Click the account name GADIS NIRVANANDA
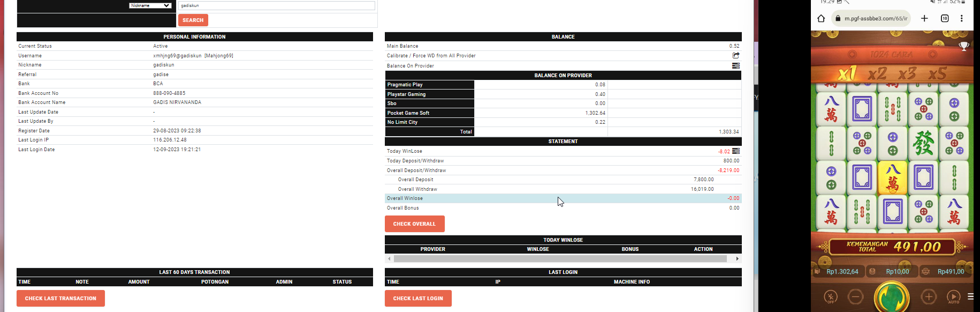This screenshot has width=980, height=312. pyautogui.click(x=177, y=102)
